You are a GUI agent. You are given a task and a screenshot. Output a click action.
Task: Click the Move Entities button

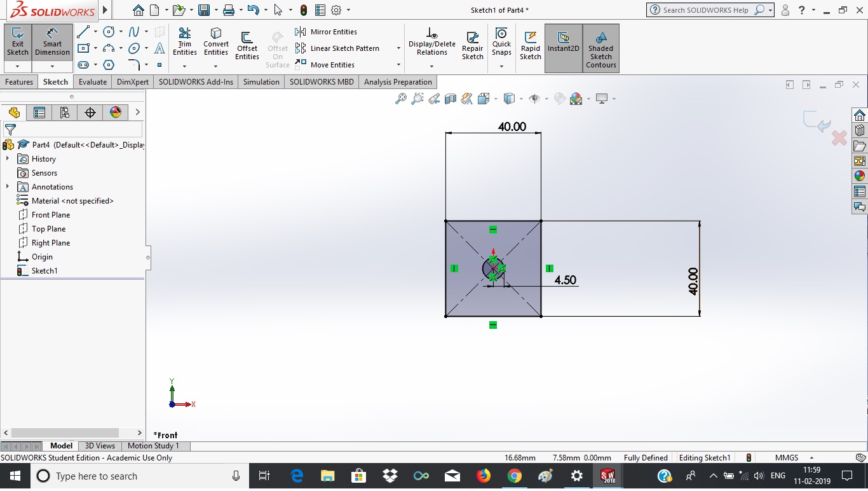click(325, 65)
